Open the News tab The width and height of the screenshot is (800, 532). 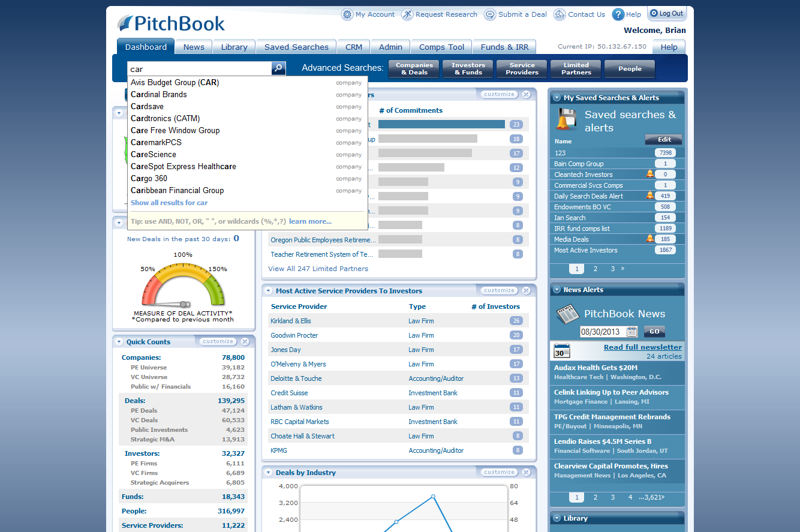pyautogui.click(x=194, y=47)
